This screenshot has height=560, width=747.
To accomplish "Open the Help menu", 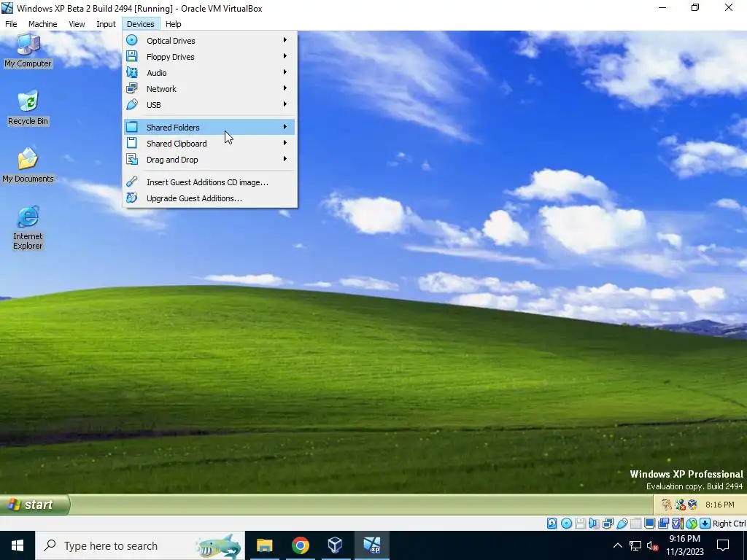I will [174, 24].
